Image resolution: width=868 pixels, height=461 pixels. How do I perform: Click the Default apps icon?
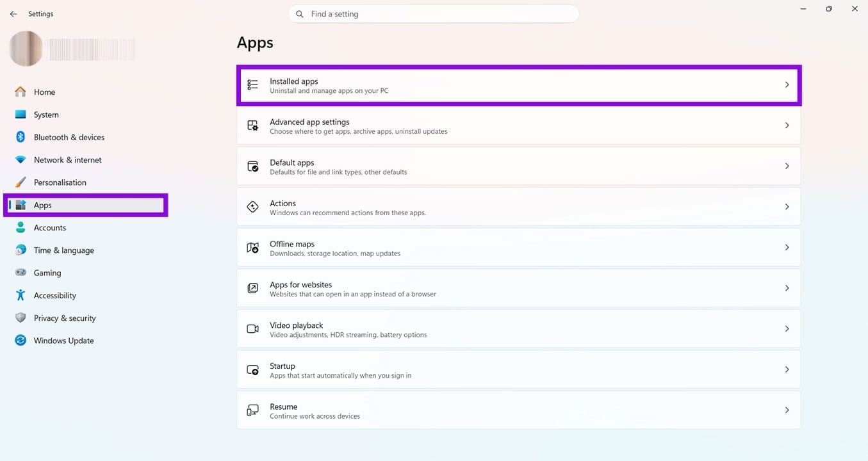tap(253, 166)
